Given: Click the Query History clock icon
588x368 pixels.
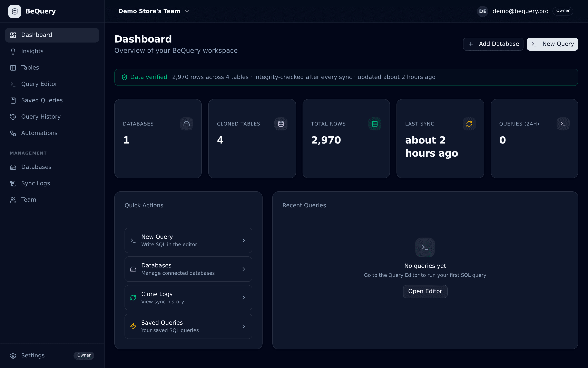Looking at the screenshot, I should tap(13, 117).
